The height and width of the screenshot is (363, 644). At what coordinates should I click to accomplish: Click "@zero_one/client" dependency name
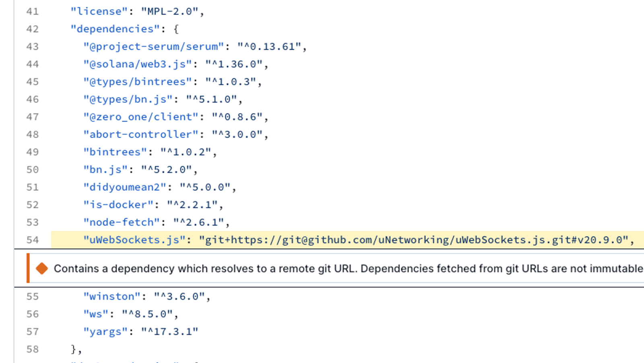(x=141, y=117)
